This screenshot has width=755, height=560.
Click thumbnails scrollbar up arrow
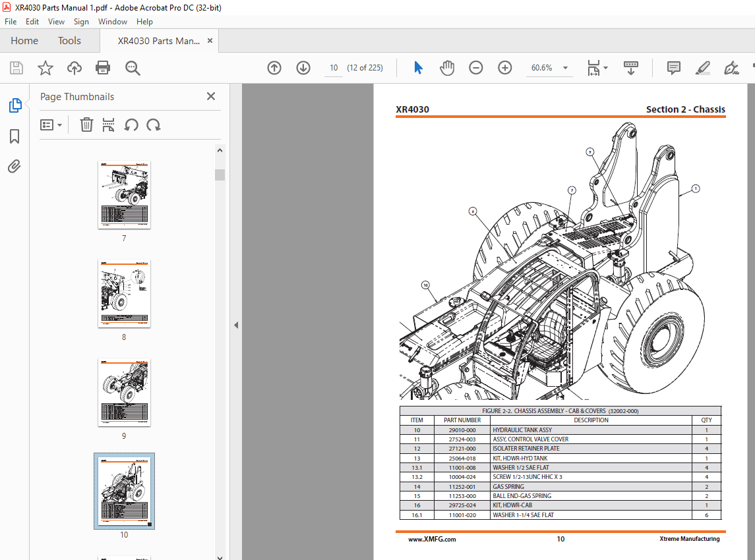tap(220, 150)
